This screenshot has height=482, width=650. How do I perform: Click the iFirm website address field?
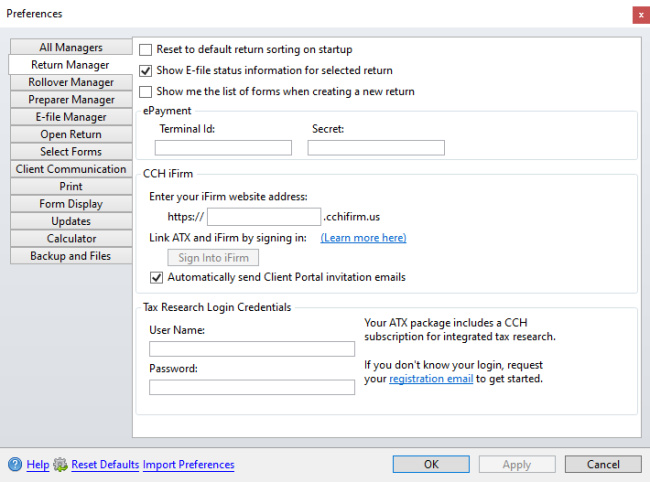coord(264,217)
